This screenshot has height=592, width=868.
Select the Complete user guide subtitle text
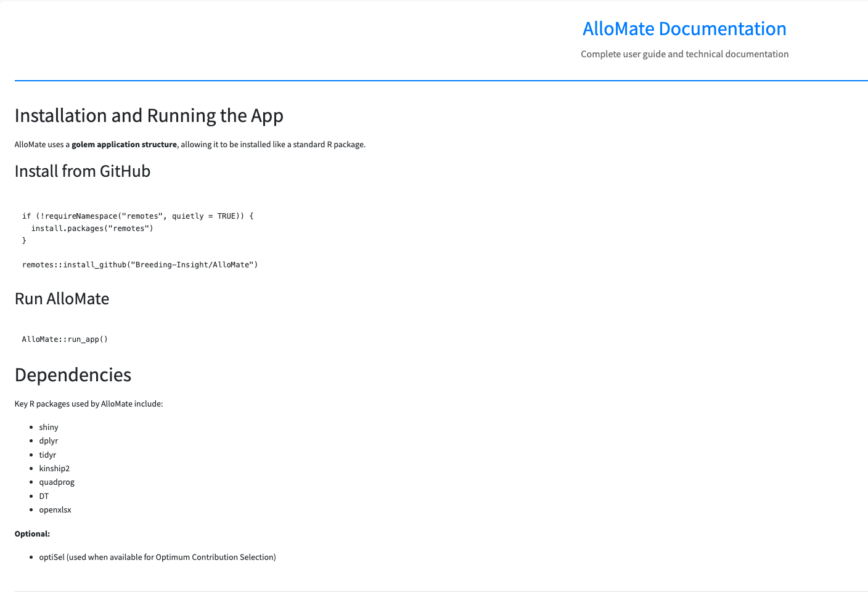tap(684, 54)
